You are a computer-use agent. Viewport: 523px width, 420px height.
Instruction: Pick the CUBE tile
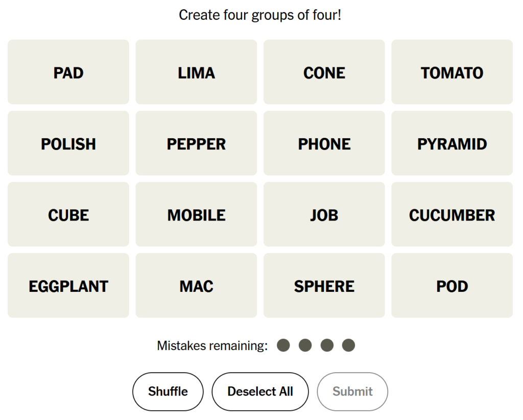coord(68,214)
